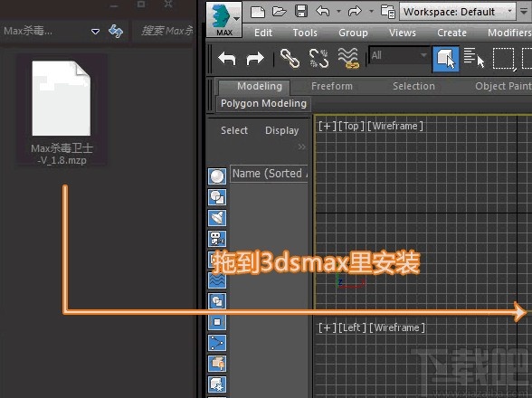Open the Create menu
The height and width of the screenshot is (398, 532).
(x=451, y=33)
